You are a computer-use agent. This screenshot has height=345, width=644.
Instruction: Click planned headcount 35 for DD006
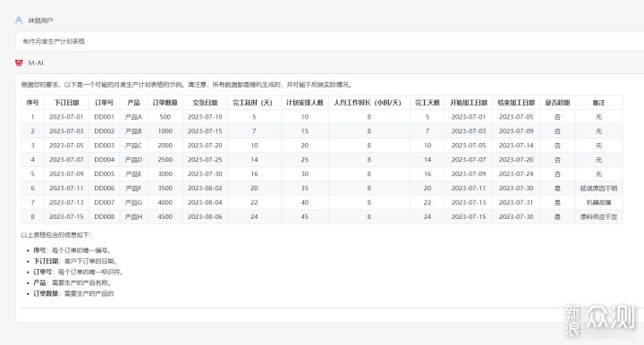[x=305, y=189]
